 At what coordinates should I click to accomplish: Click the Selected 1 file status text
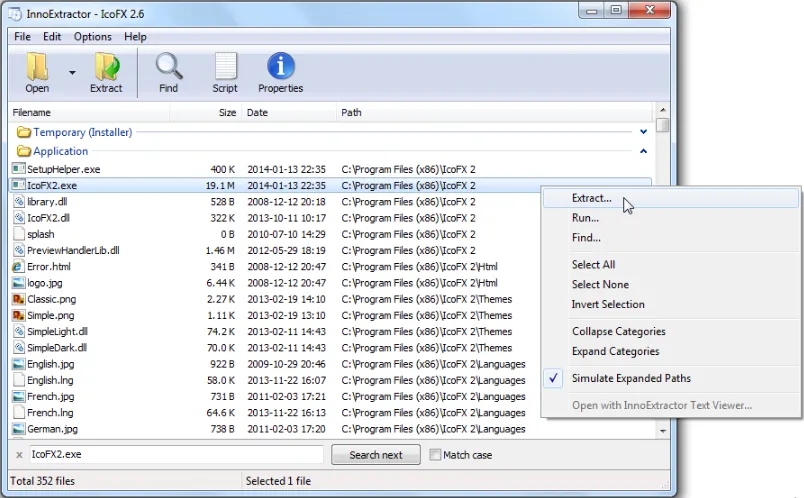pyautogui.click(x=278, y=481)
